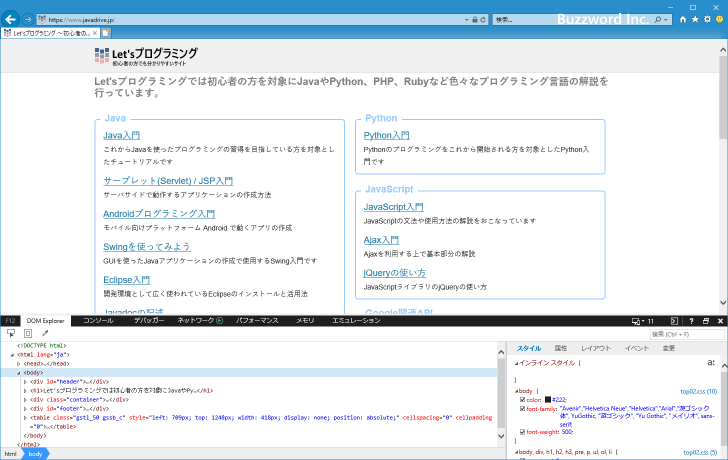Collapse the body style rule
This screenshot has height=460, width=728.
click(516, 391)
